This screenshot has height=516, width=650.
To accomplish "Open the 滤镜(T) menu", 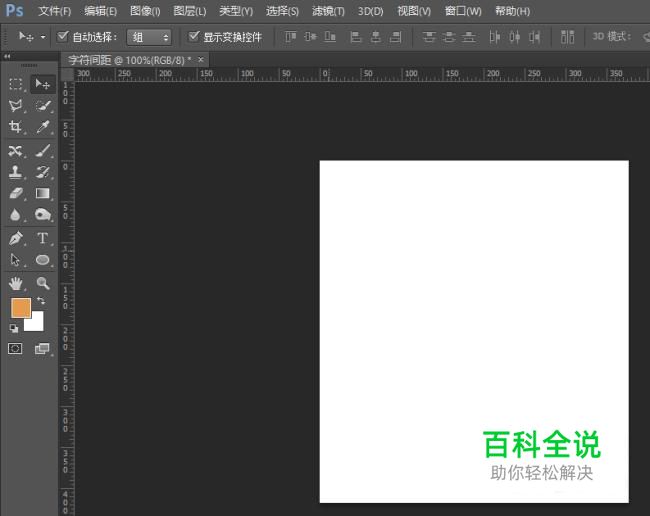I will (x=328, y=11).
